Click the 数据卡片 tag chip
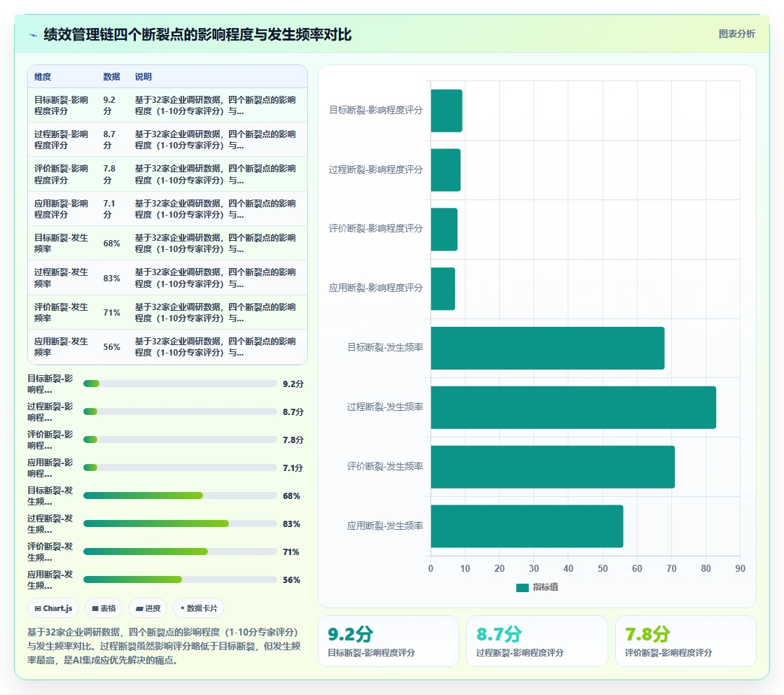Image resolution: width=784 pixels, height=695 pixels. click(x=199, y=608)
